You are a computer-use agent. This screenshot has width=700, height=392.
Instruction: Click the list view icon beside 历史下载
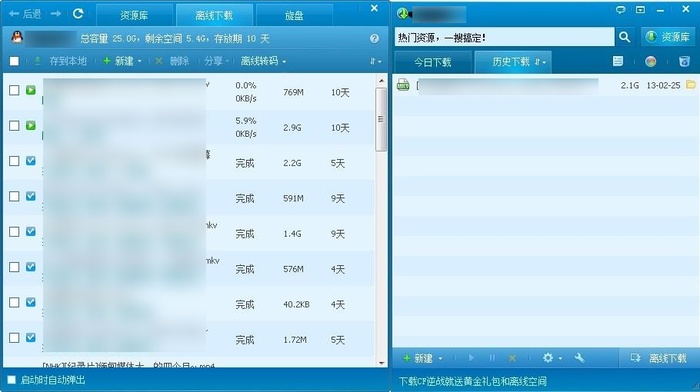coord(618,62)
